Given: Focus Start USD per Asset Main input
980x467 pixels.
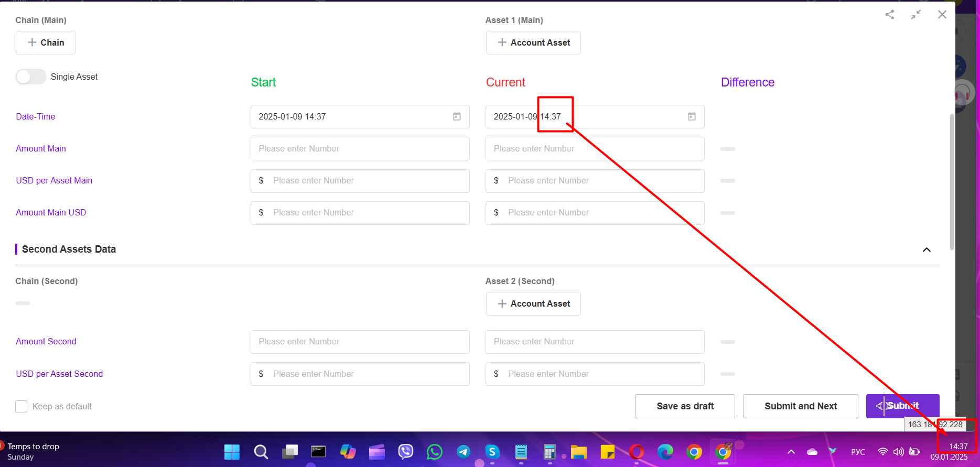Looking at the screenshot, I should pyautogui.click(x=360, y=181).
